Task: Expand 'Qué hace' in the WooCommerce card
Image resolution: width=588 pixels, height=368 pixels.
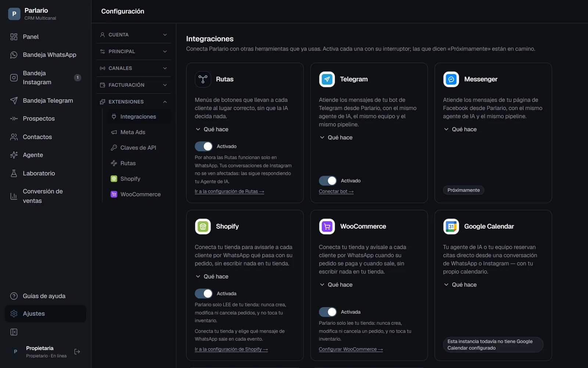Action: 336,285
